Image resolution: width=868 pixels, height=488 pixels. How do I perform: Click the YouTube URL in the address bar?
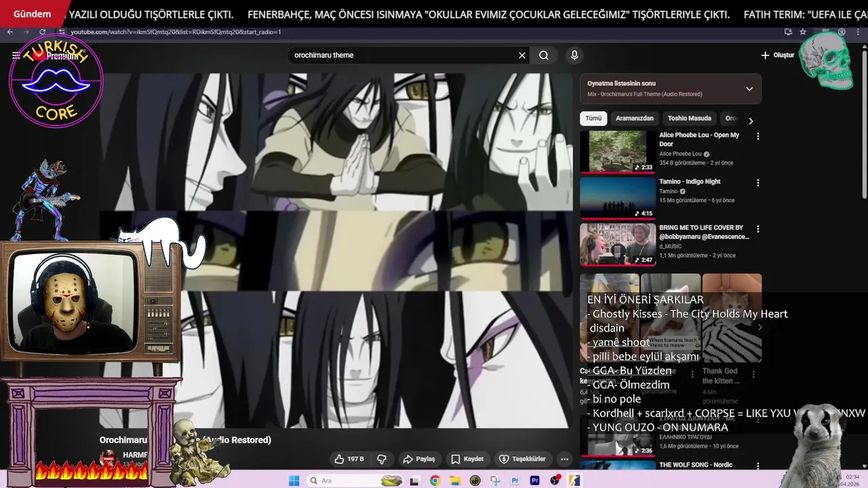tap(176, 32)
